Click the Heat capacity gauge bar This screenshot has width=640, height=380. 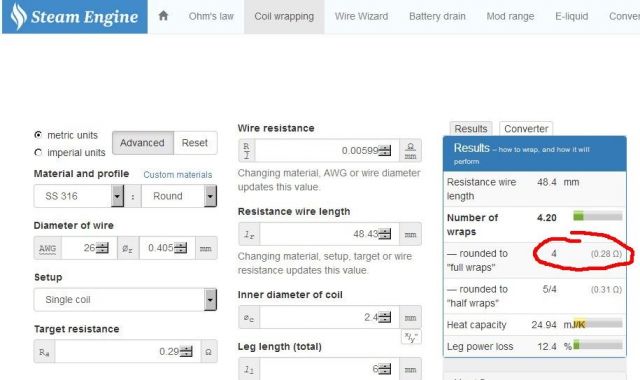598,323
